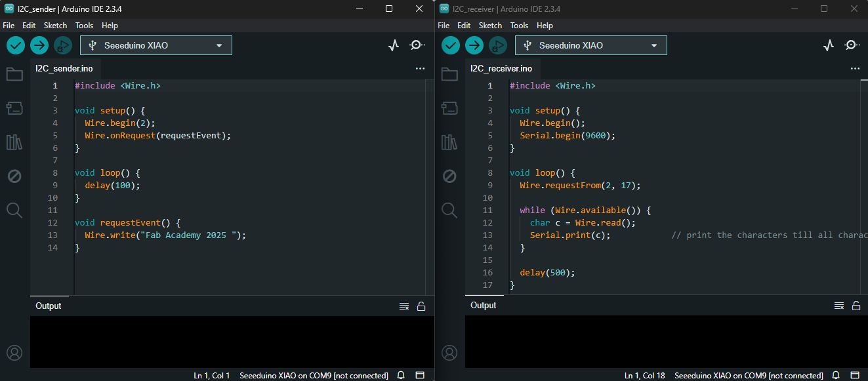This screenshot has width=868, height=381.
Task: Toggle bottom panel icon in I2C_receiver status bar
Action: click(x=855, y=376)
